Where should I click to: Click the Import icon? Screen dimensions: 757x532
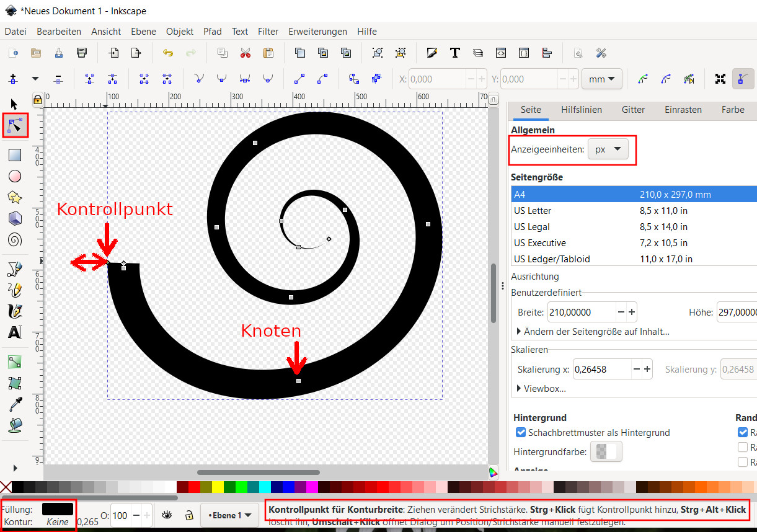click(x=113, y=53)
